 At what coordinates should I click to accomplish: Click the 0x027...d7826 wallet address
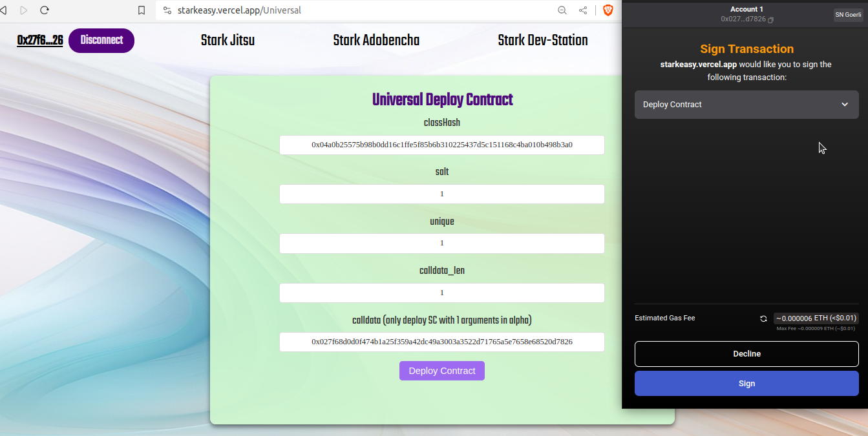point(743,19)
